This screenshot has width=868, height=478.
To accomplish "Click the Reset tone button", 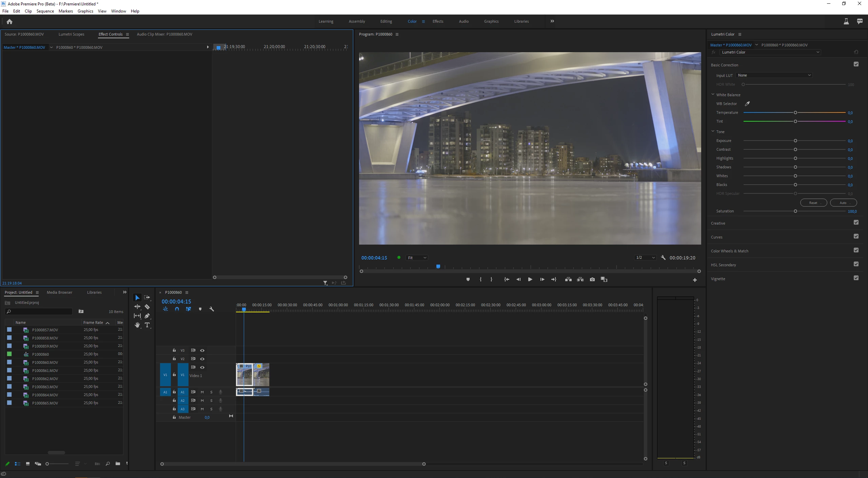I will click(x=813, y=203).
